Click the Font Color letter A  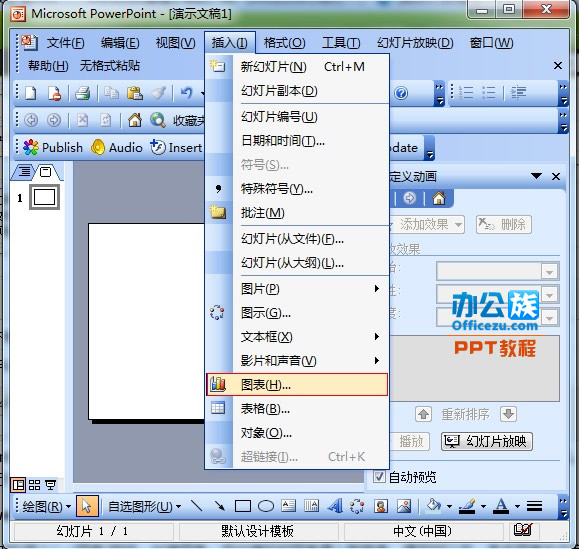coord(501,505)
